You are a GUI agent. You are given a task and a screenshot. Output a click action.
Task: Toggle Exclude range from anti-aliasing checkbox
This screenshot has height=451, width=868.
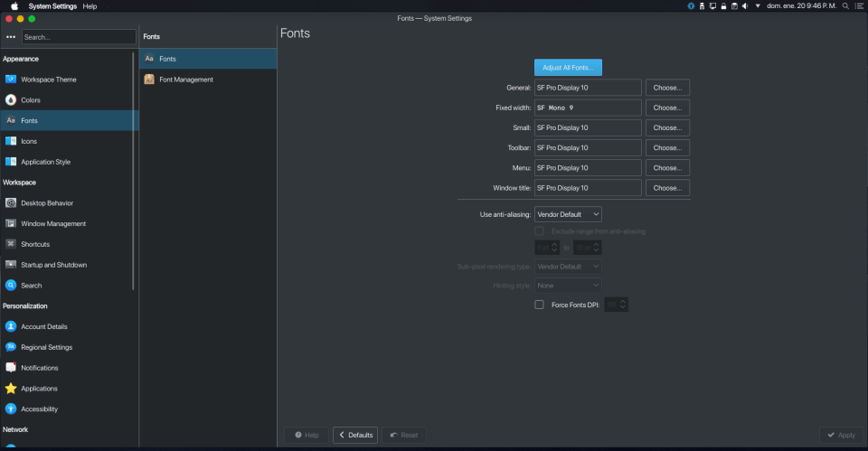click(539, 231)
